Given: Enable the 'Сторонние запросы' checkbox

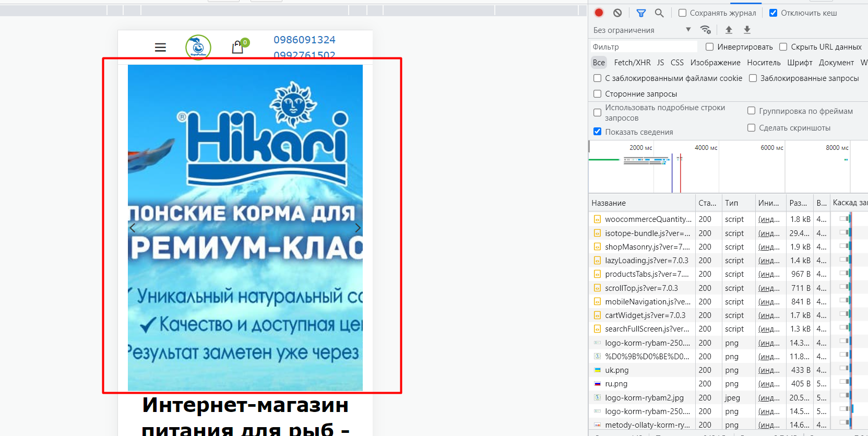Looking at the screenshot, I should [598, 94].
